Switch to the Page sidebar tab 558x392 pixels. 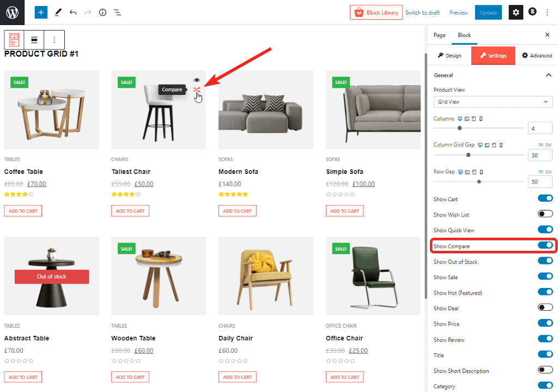[439, 35]
